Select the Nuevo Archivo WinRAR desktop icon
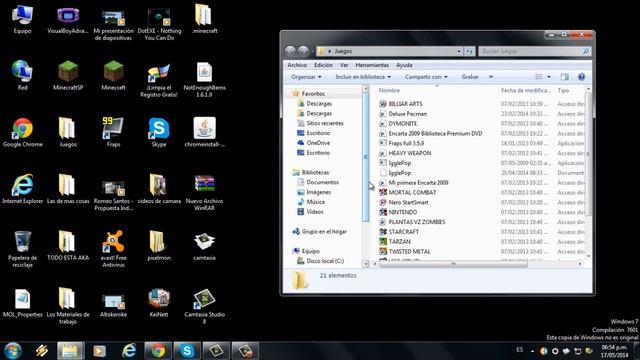Viewport: 640px width, 360px height. 204,193
